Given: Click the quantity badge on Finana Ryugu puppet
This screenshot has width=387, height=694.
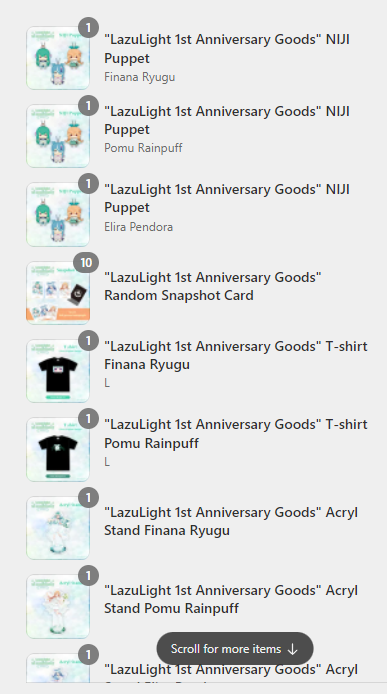Looking at the screenshot, I should point(89,28).
